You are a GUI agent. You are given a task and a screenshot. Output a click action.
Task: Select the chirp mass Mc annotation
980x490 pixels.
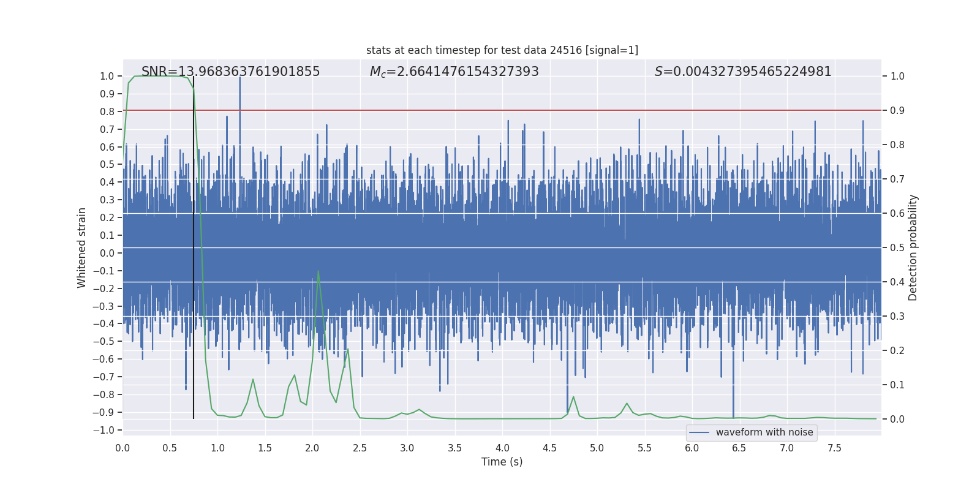pyautogui.click(x=454, y=72)
